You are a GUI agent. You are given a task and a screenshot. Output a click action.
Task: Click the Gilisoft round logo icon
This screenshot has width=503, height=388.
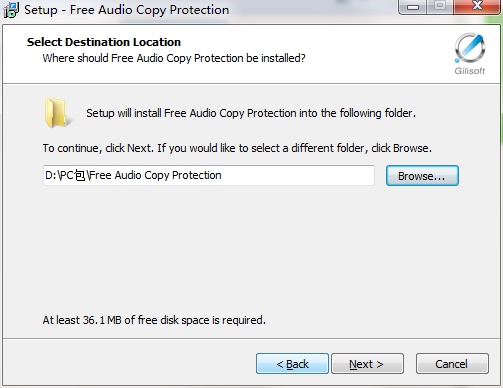(470, 48)
